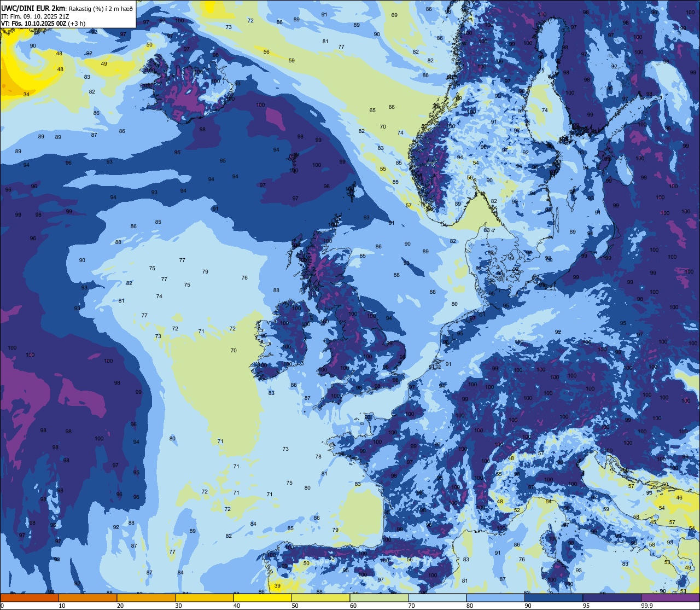The image size is (700, 610).
Task: Click the '40' legend scale label
Action: point(237,606)
